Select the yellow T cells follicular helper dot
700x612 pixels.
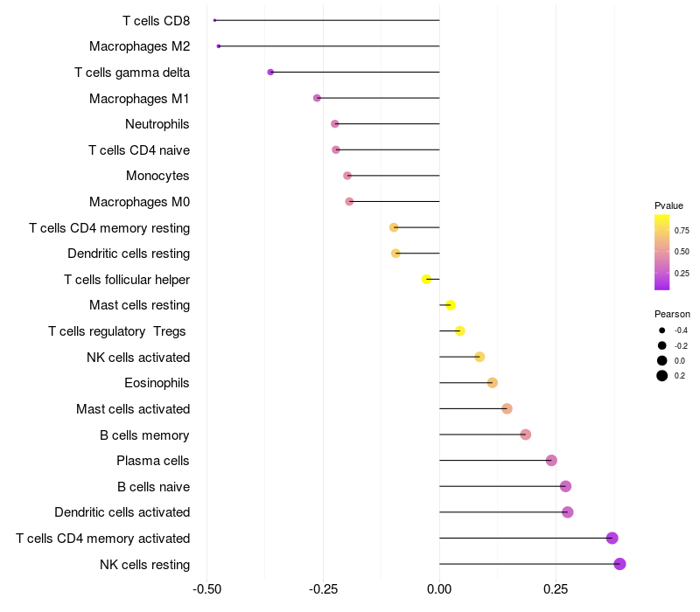[x=426, y=279]
